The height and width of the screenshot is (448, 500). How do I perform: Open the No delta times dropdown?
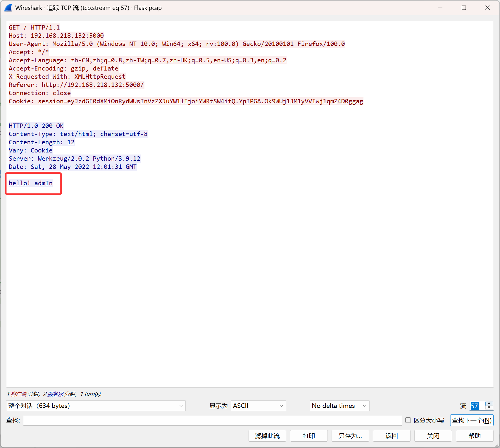pyautogui.click(x=339, y=406)
